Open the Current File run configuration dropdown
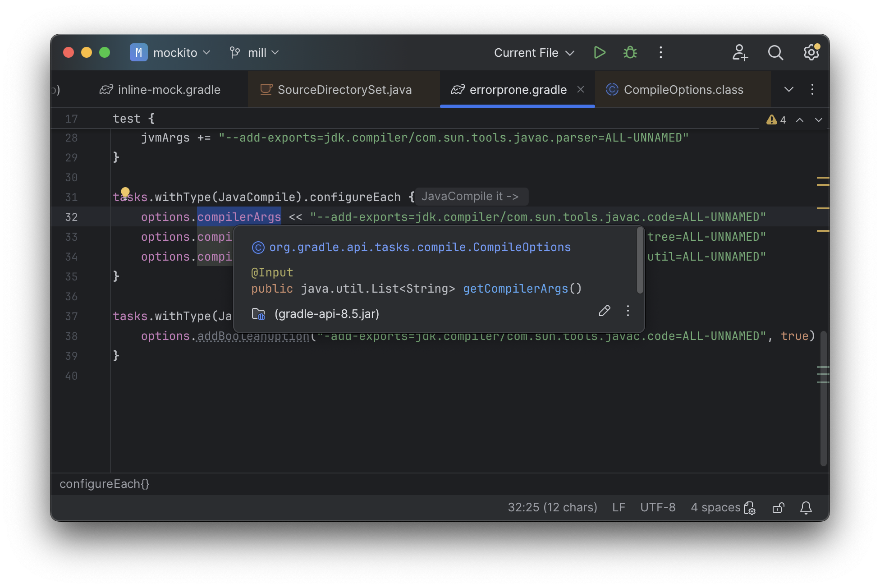The height and width of the screenshot is (588, 880). pos(533,52)
